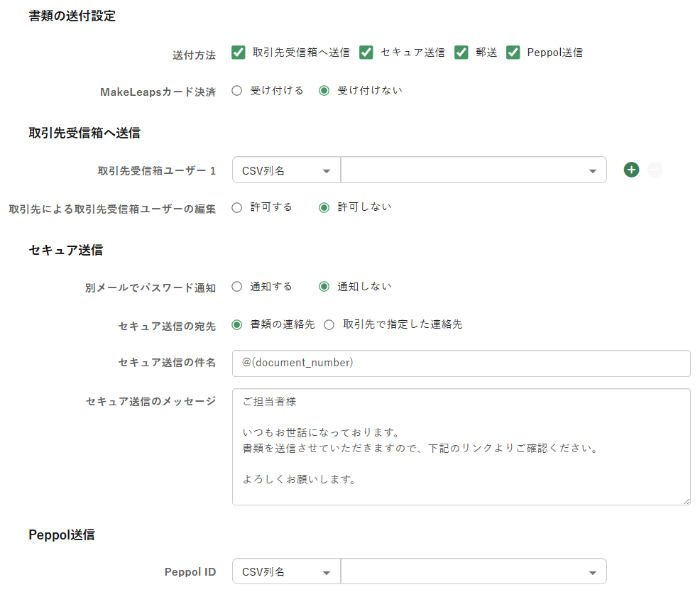Choose 許可する for 取引先受信箱ユーザー editing
Image resolution: width=700 pixels, height=592 pixels.
pyautogui.click(x=237, y=207)
